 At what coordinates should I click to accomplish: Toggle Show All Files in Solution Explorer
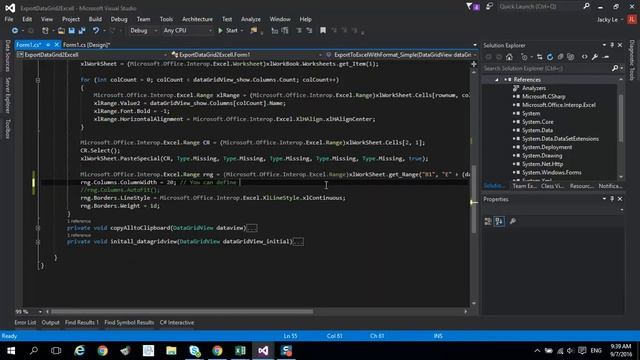571,57
